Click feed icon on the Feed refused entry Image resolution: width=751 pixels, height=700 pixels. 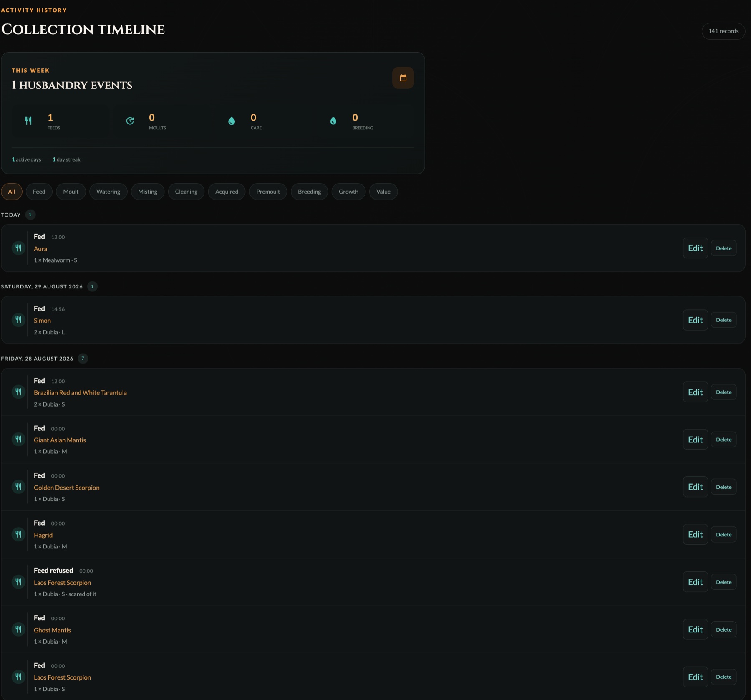(x=18, y=582)
